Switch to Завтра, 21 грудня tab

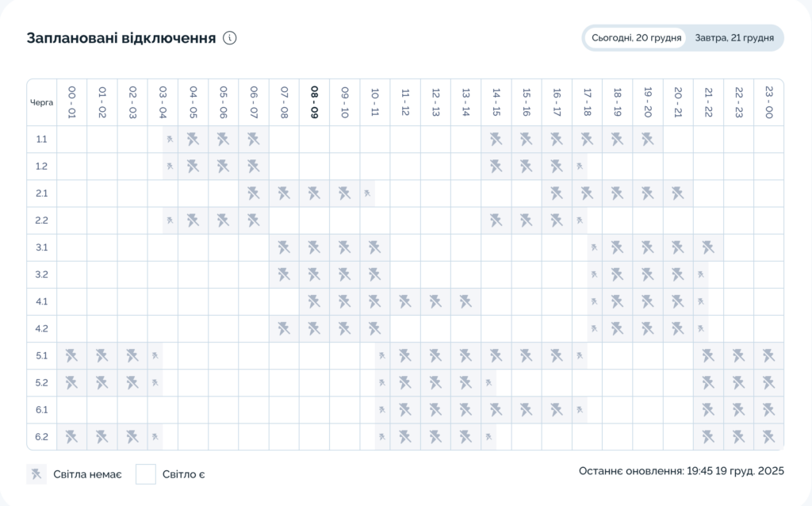click(x=734, y=38)
